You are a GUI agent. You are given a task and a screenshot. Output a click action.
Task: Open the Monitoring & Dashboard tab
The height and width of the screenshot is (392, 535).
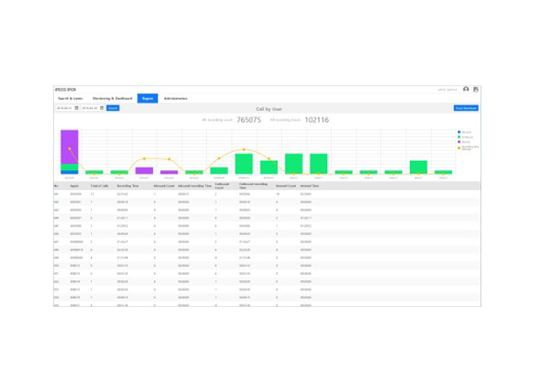[112, 98]
